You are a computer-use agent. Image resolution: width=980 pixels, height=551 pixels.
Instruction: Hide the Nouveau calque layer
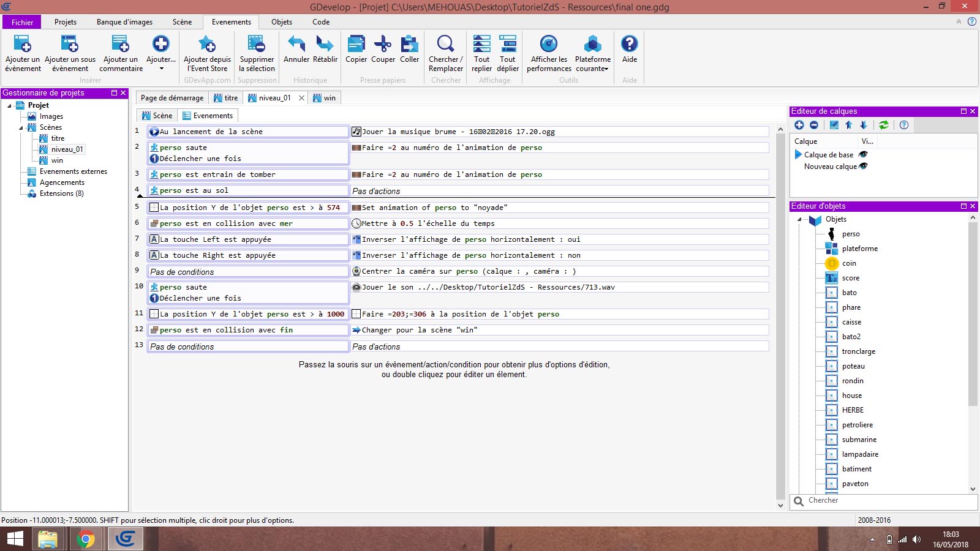863,167
